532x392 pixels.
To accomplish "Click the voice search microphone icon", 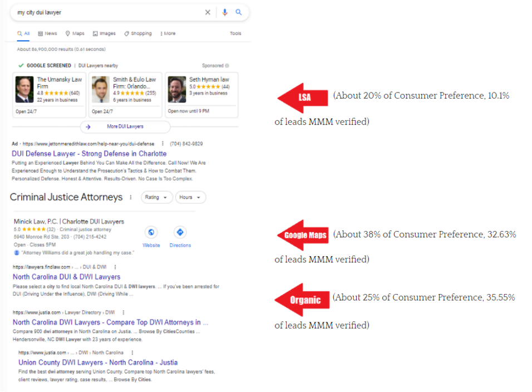I will point(225,12).
